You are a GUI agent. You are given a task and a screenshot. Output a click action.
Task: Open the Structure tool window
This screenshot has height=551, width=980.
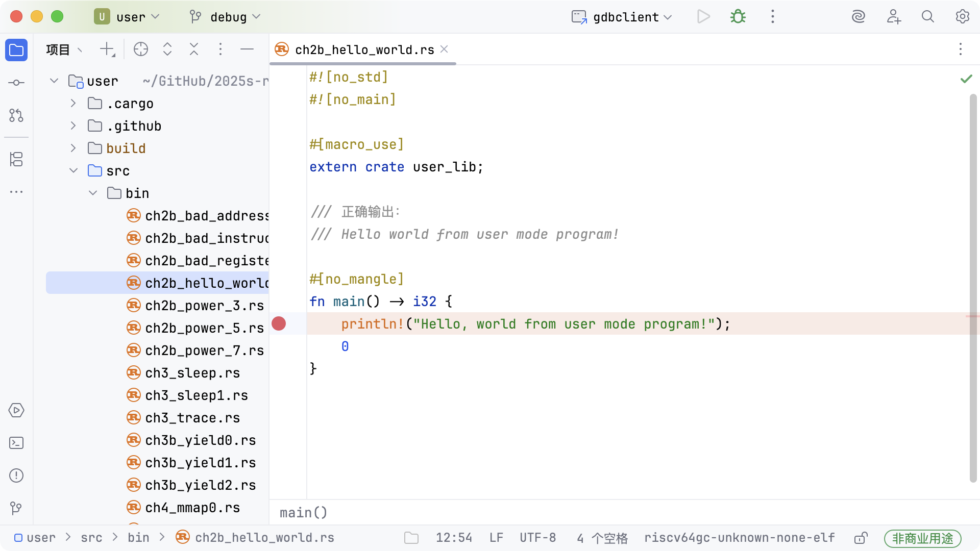[16, 159]
